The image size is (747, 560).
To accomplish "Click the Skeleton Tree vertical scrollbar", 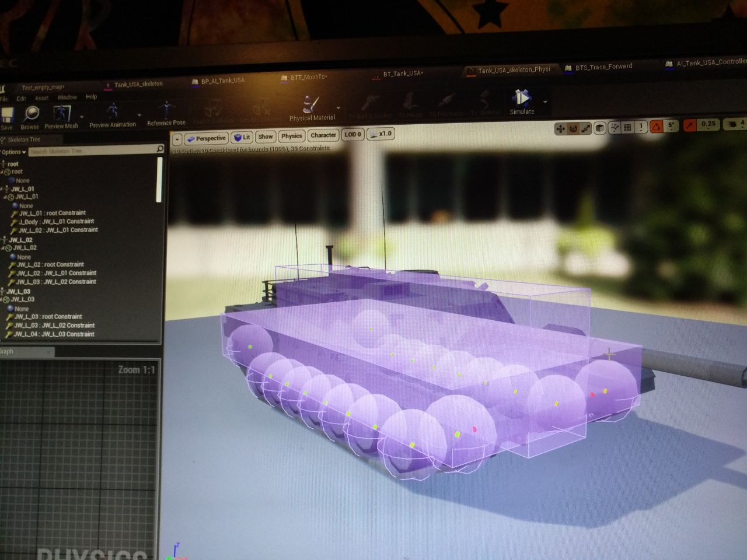I will point(160,180).
